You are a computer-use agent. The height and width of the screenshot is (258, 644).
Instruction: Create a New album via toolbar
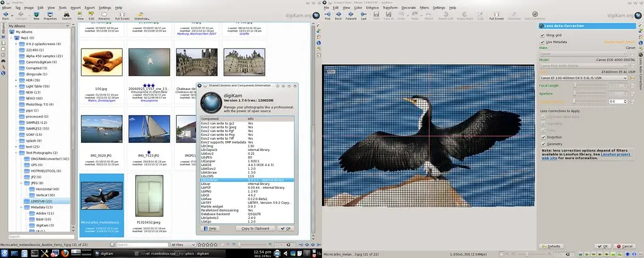point(36,14)
